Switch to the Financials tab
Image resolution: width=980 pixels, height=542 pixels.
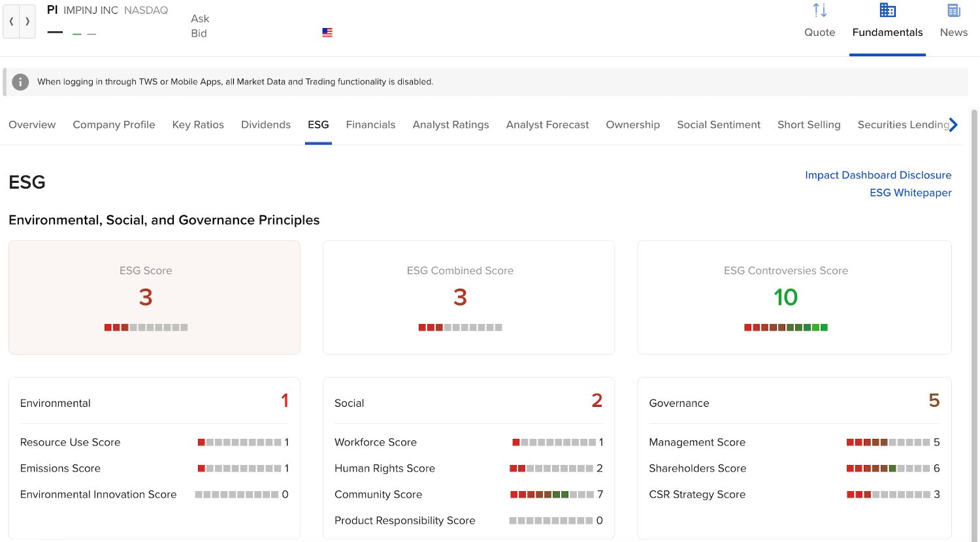coord(370,125)
